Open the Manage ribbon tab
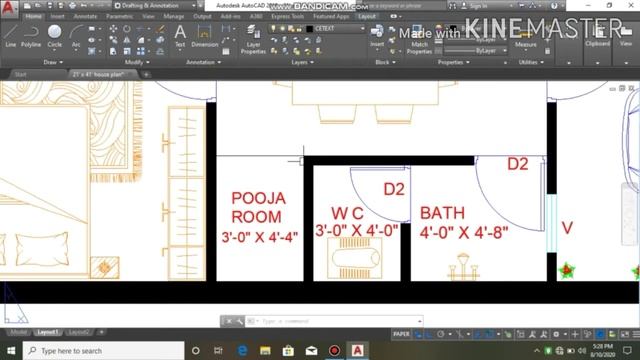640x360 pixels. coord(173,16)
